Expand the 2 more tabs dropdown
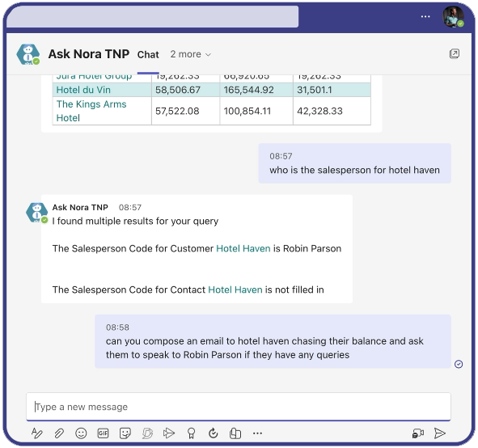 (191, 54)
